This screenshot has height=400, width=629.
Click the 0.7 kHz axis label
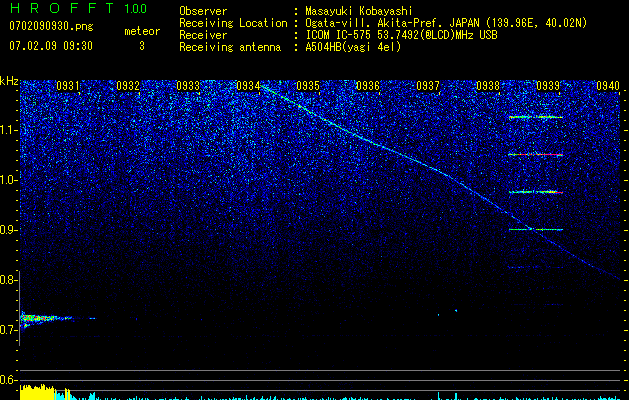(x=7, y=330)
